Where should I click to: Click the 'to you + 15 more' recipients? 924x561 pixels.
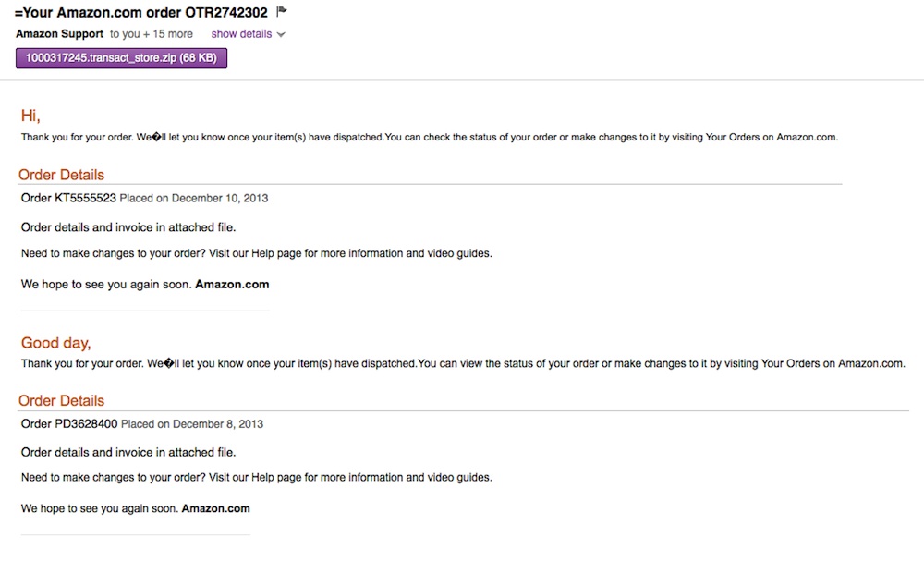click(x=152, y=34)
